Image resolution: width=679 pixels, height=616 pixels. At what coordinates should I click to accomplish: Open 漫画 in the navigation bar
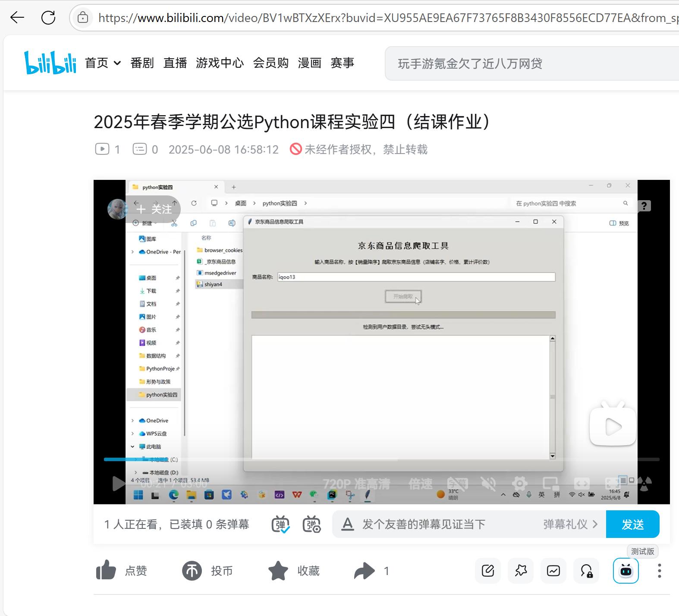(309, 63)
